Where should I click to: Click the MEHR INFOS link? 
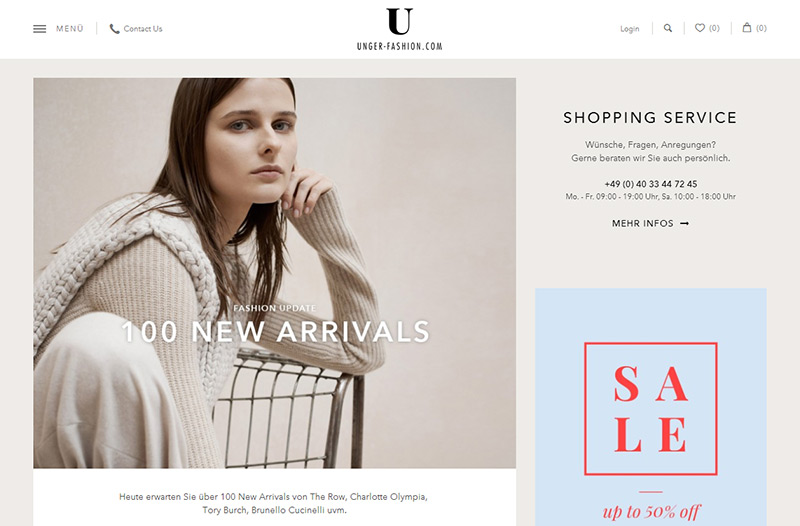point(642,223)
